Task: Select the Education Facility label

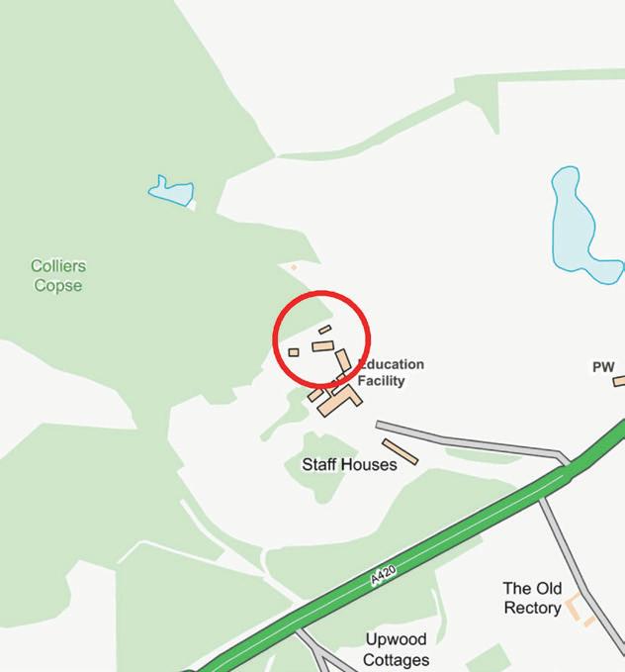Action: point(391,372)
